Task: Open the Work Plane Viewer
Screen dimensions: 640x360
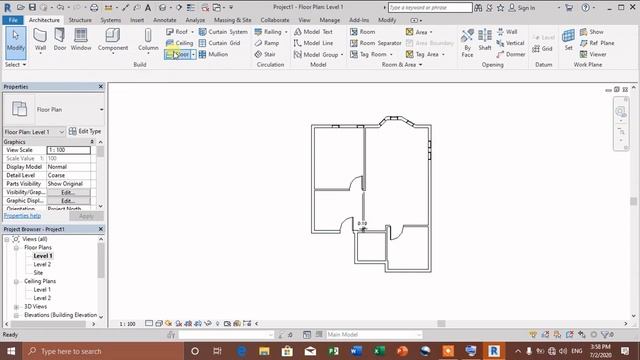Action: coord(593,54)
